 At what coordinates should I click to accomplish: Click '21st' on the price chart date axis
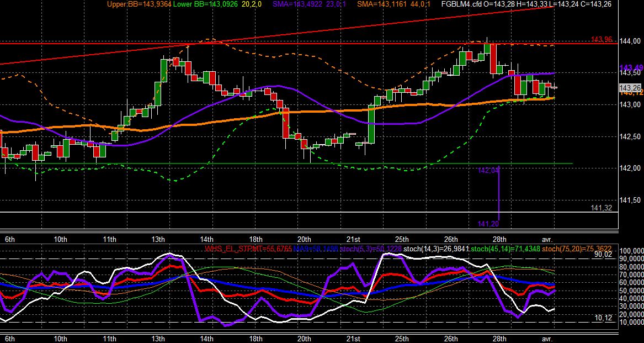click(x=353, y=239)
